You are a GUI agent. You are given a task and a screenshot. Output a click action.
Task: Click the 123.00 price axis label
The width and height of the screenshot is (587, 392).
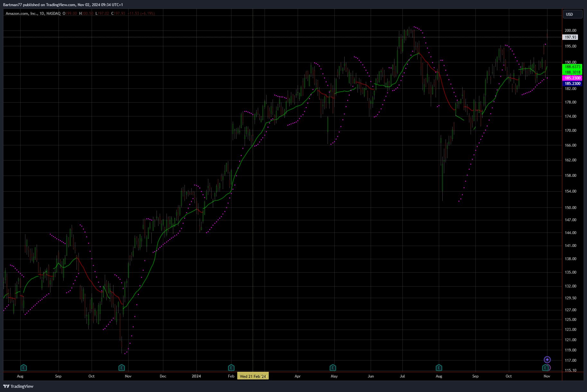pos(570,330)
